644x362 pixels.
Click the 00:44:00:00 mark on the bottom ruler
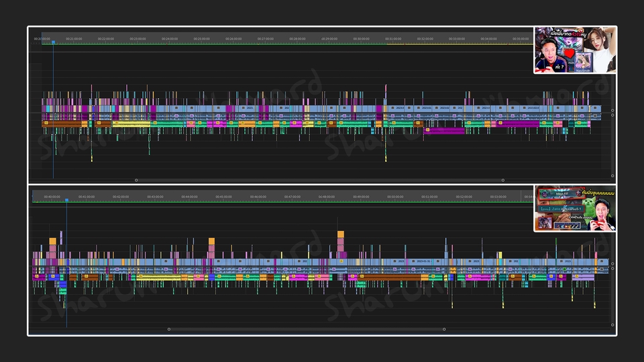[x=189, y=197]
